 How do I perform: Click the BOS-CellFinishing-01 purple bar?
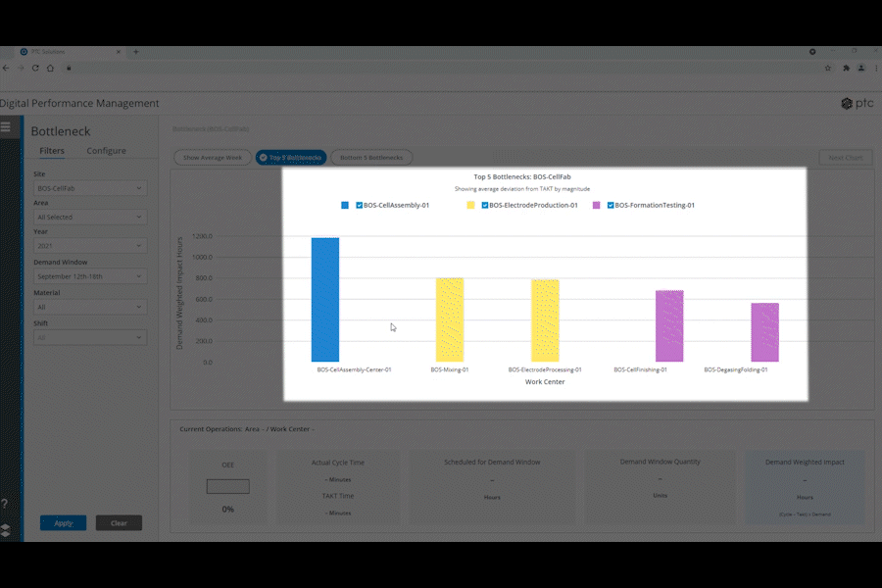click(x=669, y=325)
